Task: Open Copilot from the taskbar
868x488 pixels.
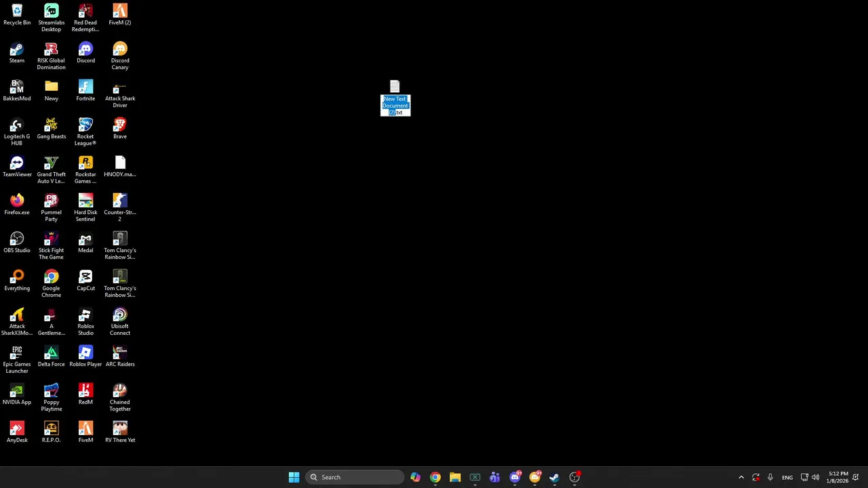Action: (x=415, y=477)
